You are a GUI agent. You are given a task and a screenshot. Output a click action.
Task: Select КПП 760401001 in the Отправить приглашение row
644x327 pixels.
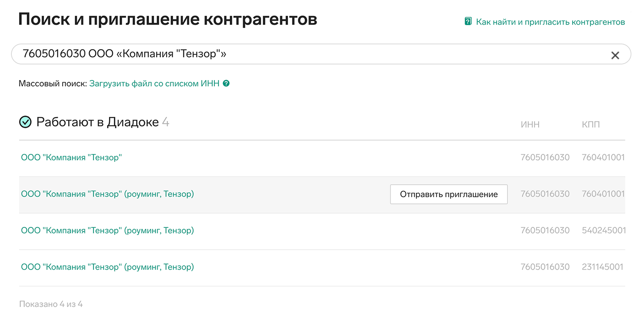click(x=603, y=194)
